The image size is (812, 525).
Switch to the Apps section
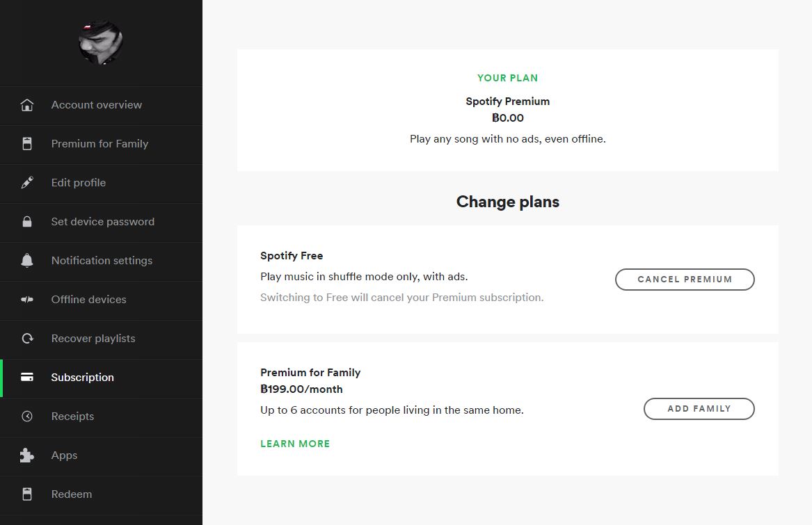(x=64, y=455)
